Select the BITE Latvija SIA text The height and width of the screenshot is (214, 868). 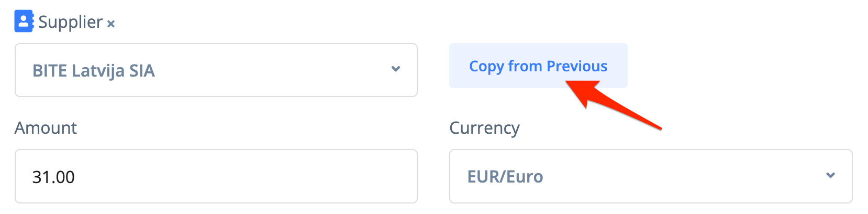coord(94,71)
